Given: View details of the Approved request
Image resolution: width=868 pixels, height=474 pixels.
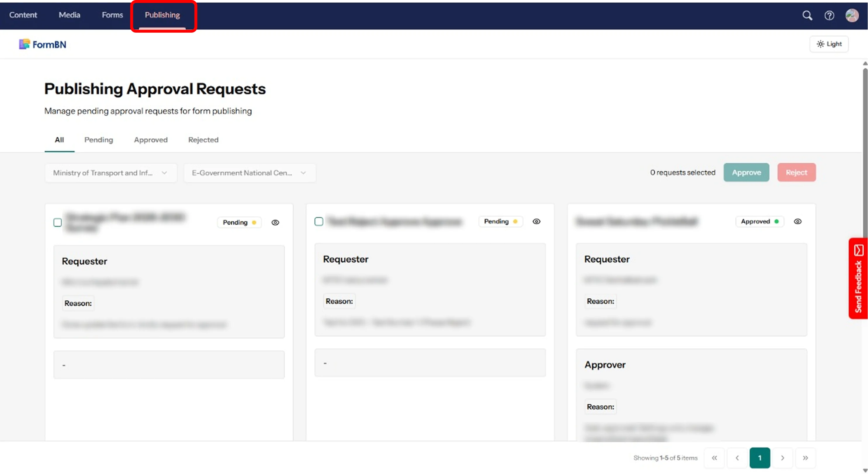Looking at the screenshot, I should click(798, 222).
